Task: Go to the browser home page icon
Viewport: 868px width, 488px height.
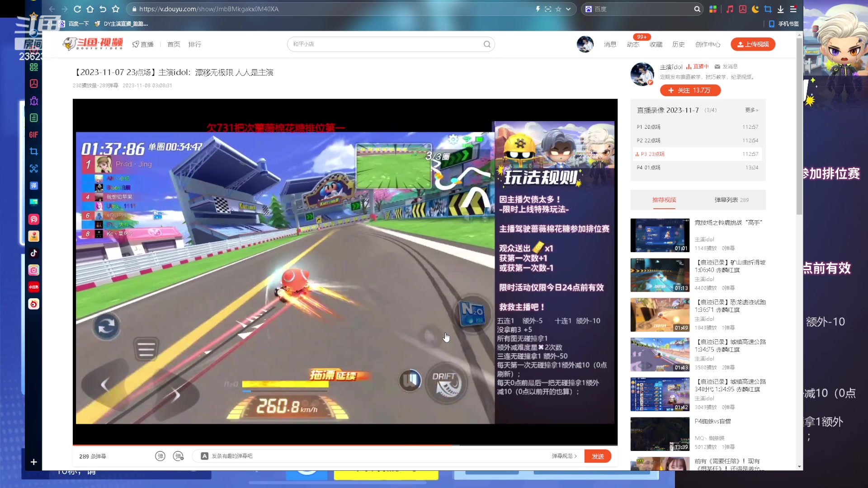Action: tap(90, 9)
